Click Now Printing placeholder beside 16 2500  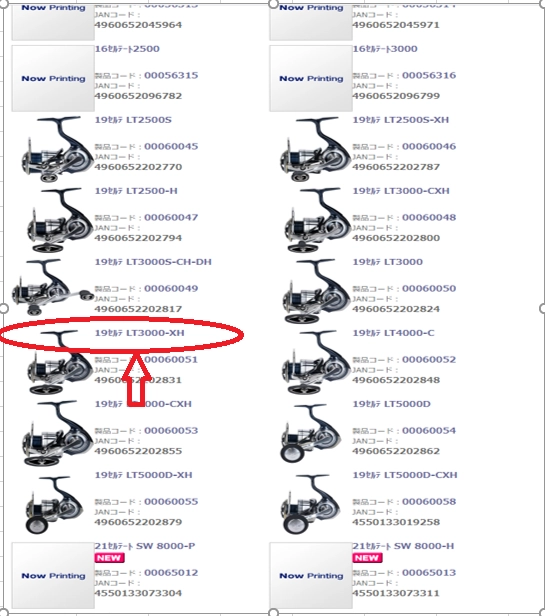point(53,78)
